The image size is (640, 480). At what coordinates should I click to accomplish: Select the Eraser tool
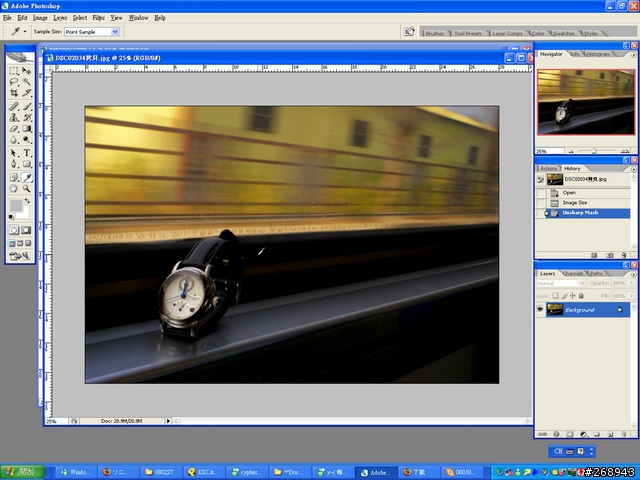[x=14, y=129]
